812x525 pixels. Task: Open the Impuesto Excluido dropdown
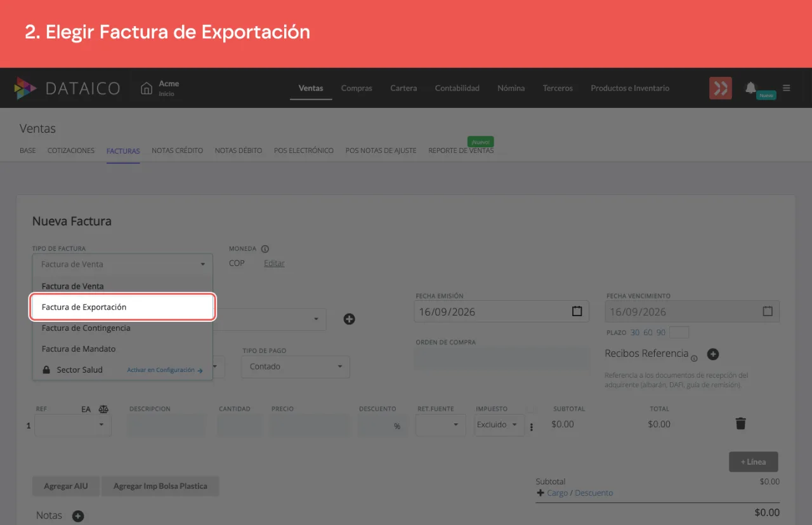(499, 425)
